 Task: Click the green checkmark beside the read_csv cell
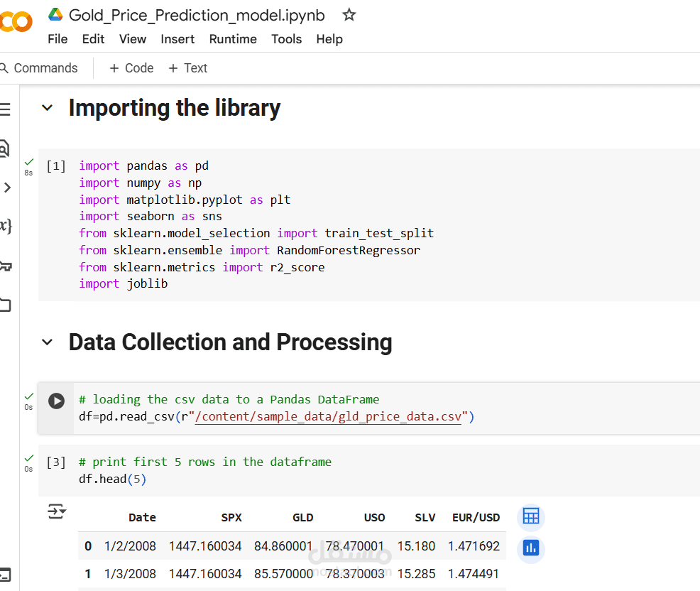point(29,396)
